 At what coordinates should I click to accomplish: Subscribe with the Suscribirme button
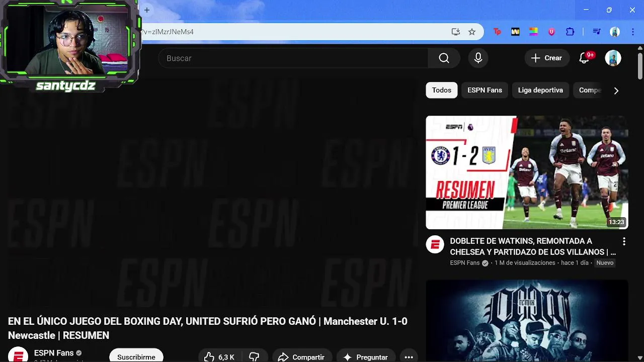coord(136,356)
